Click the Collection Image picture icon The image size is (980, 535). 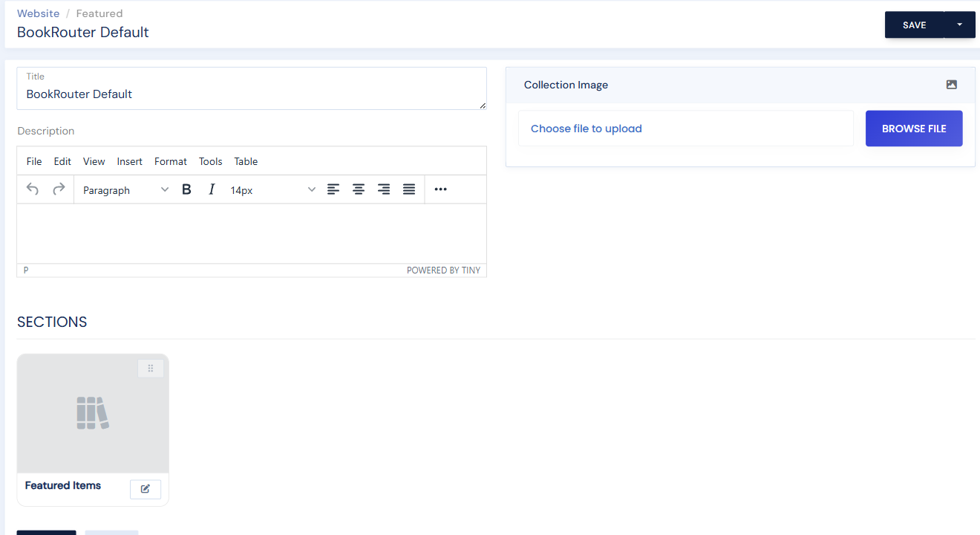pos(952,85)
